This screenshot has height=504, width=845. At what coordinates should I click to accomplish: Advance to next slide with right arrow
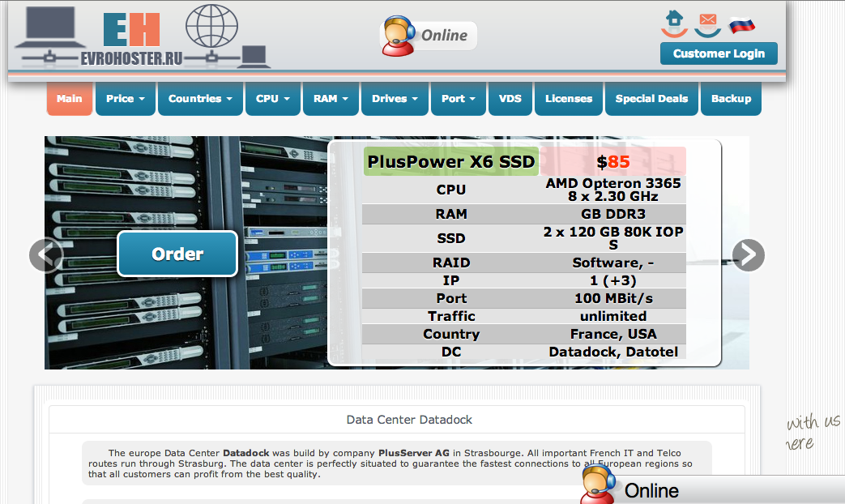[748, 255]
